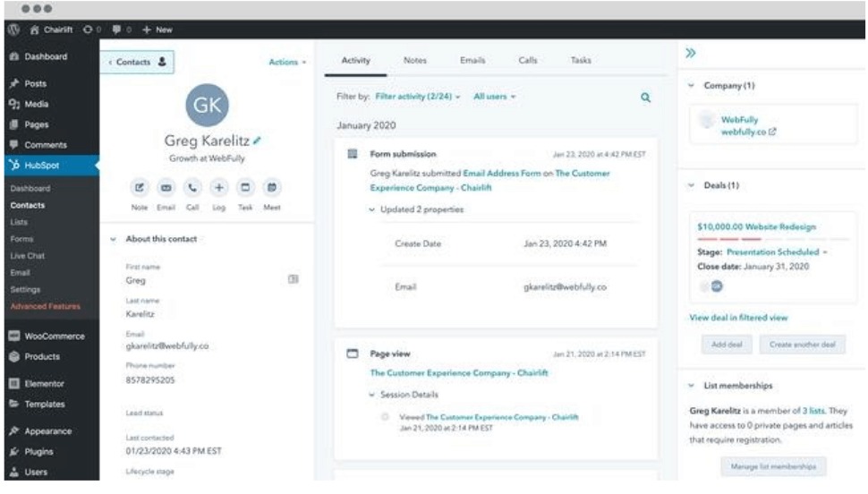Open Filter activity (2/24) dropdown

coord(417,97)
